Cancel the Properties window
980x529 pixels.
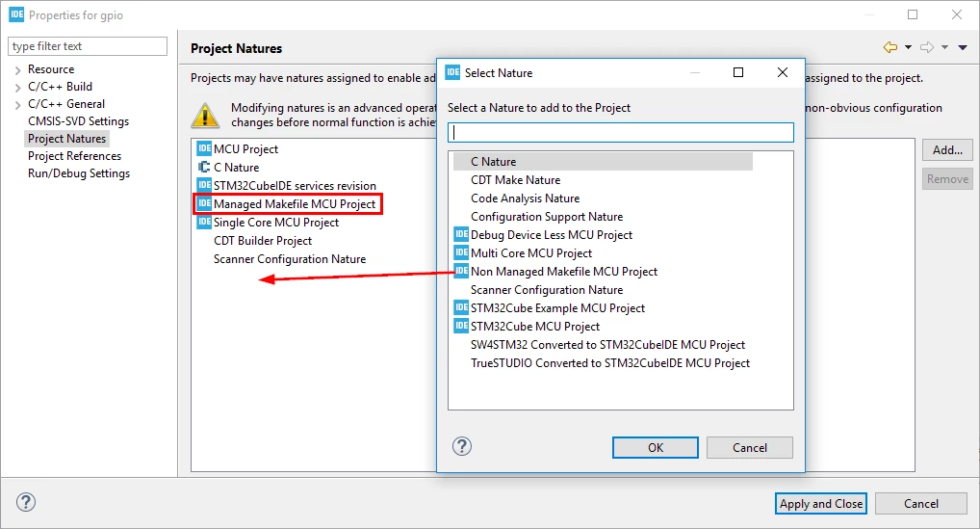pyautogui.click(x=920, y=503)
